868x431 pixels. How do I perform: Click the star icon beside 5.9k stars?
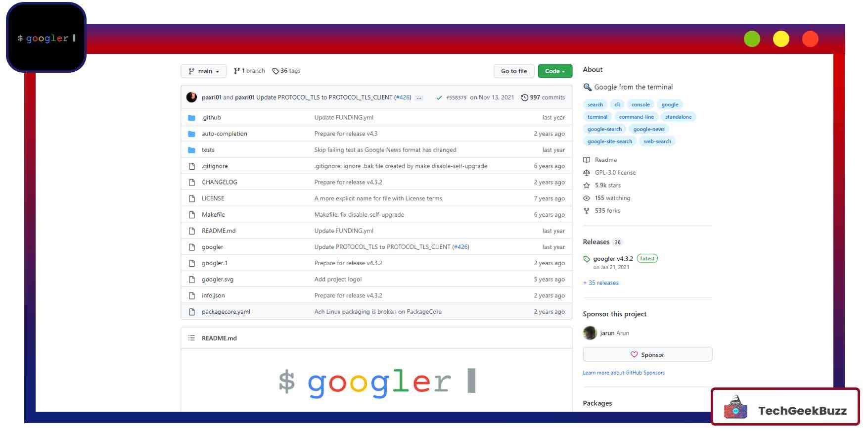pyautogui.click(x=587, y=186)
